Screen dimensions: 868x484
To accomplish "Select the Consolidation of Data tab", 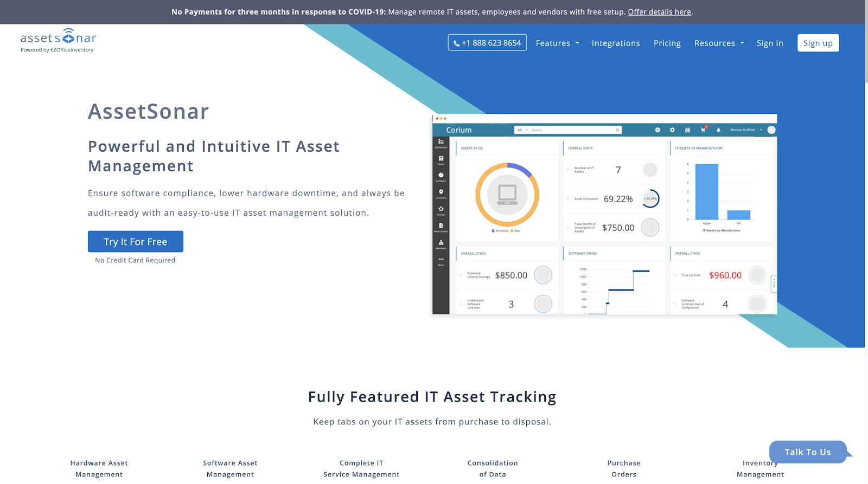I will (493, 469).
